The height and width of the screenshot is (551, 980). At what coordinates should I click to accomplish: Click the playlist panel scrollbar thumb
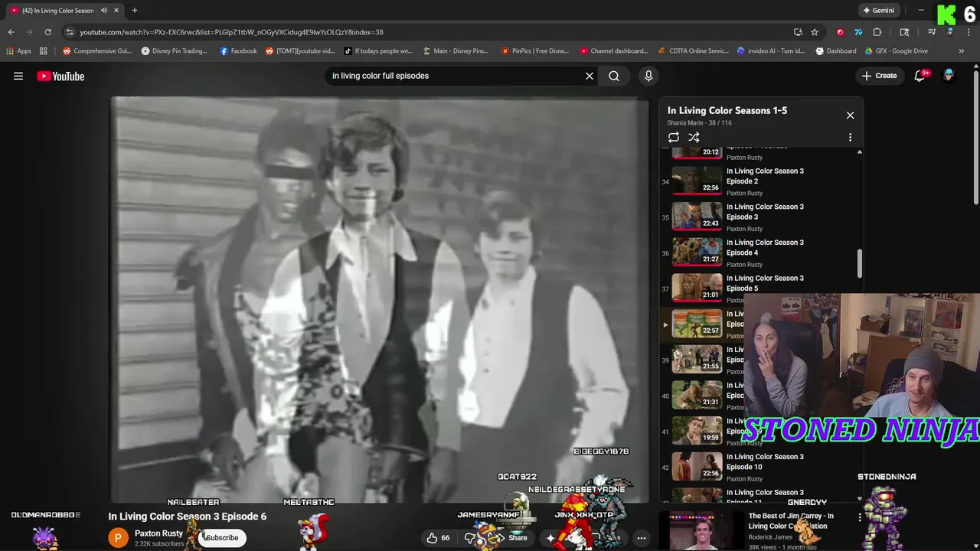(x=859, y=264)
